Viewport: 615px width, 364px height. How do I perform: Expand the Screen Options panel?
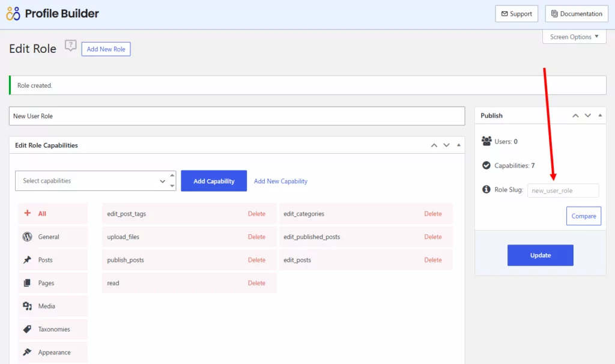574,37
